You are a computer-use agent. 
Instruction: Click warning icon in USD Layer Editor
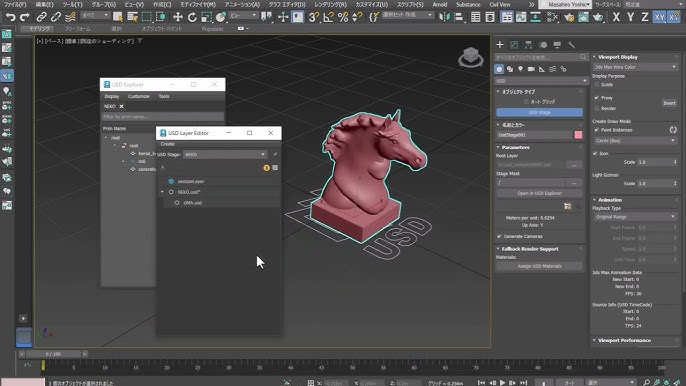pos(266,168)
